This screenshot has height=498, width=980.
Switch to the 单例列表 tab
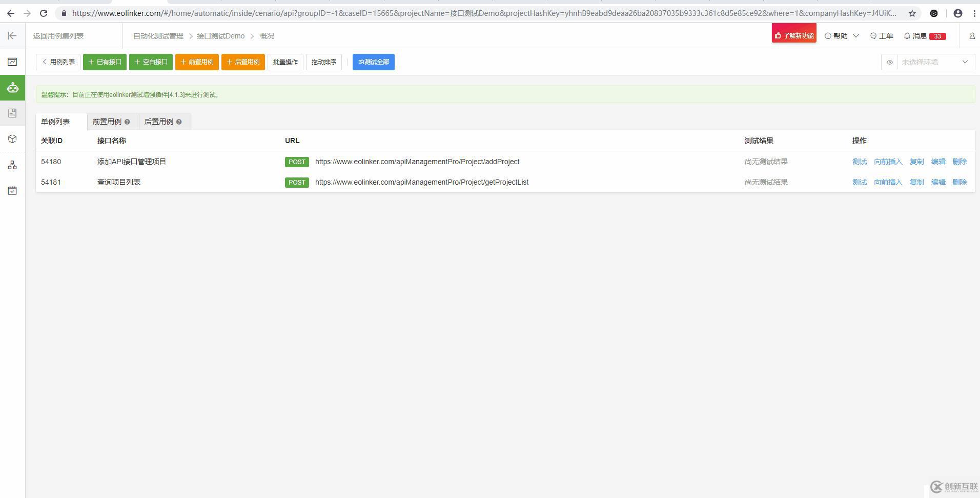click(x=62, y=122)
